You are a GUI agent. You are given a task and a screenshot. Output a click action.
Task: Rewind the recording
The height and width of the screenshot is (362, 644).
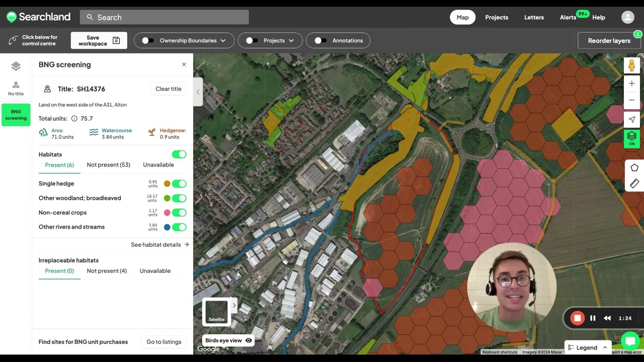click(607, 318)
